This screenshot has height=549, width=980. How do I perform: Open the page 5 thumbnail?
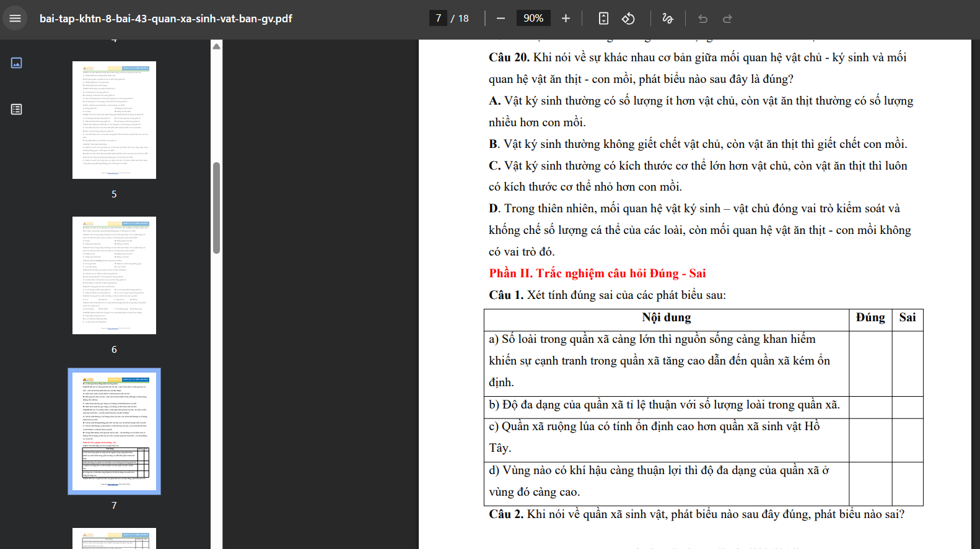pyautogui.click(x=114, y=120)
